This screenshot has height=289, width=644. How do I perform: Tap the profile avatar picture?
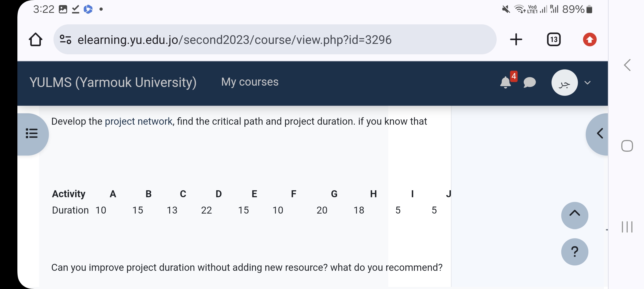pyautogui.click(x=565, y=83)
